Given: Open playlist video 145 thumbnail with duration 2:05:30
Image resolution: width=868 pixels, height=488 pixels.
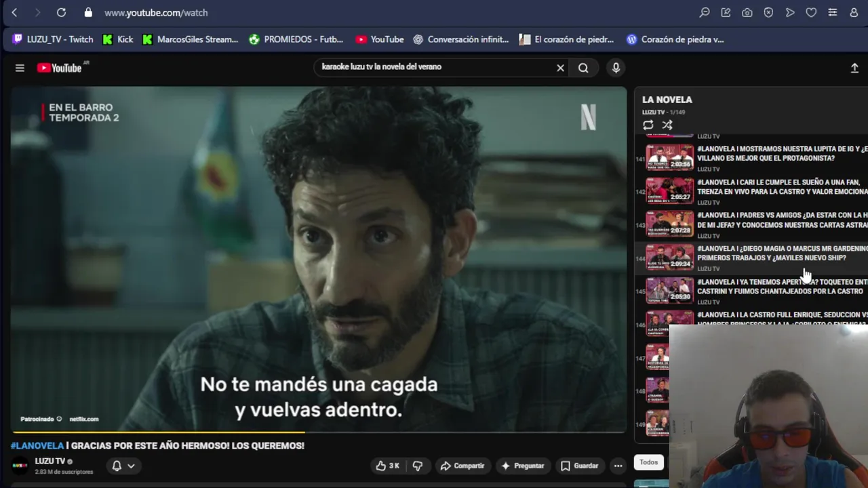Looking at the screenshot, I should coord(669,290).
